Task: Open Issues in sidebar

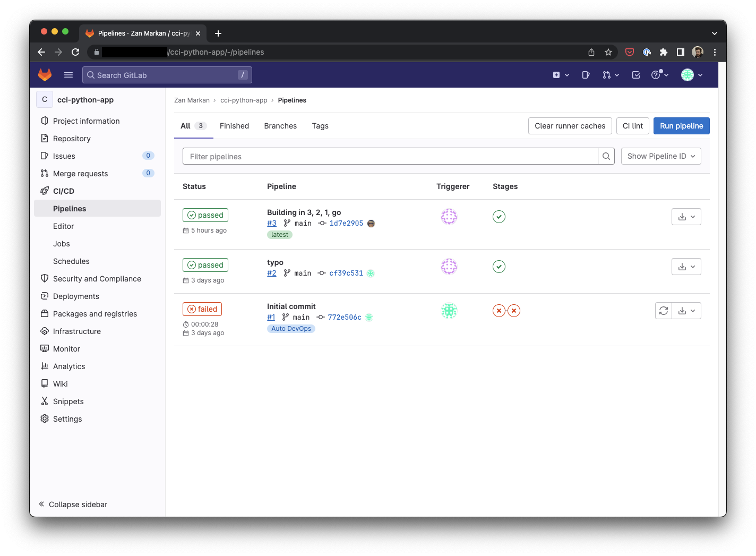Action: pyautogui.click(x=97, y=156)
